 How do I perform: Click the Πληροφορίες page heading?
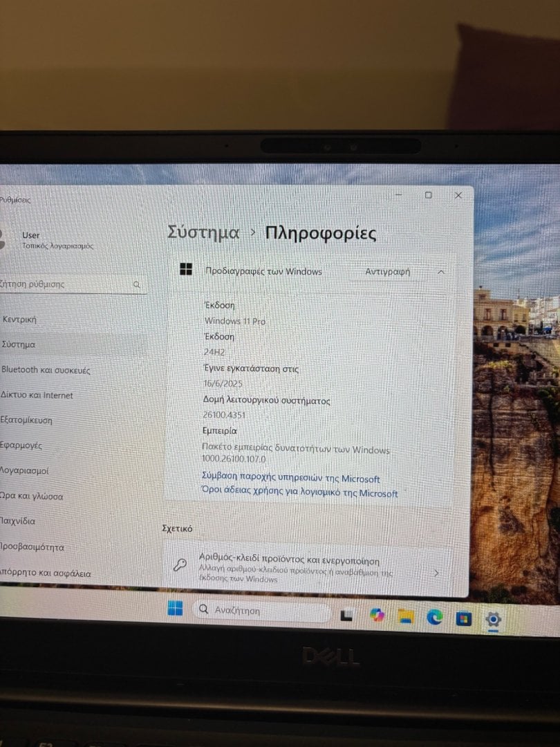[x=321, y=233]
